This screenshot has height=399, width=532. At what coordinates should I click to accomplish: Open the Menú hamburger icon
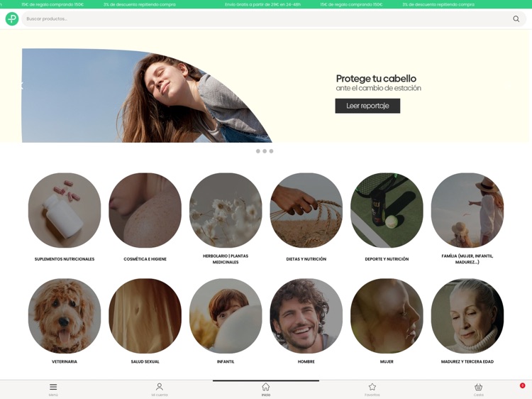click(x=53, y=387)
